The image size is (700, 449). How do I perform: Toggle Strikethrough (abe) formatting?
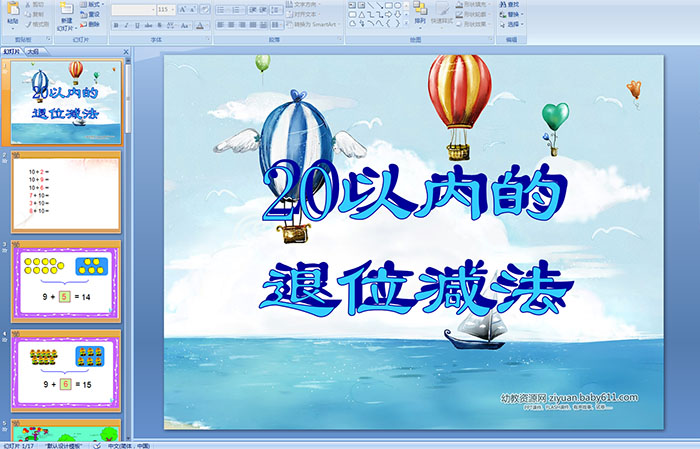click(148, 25)
